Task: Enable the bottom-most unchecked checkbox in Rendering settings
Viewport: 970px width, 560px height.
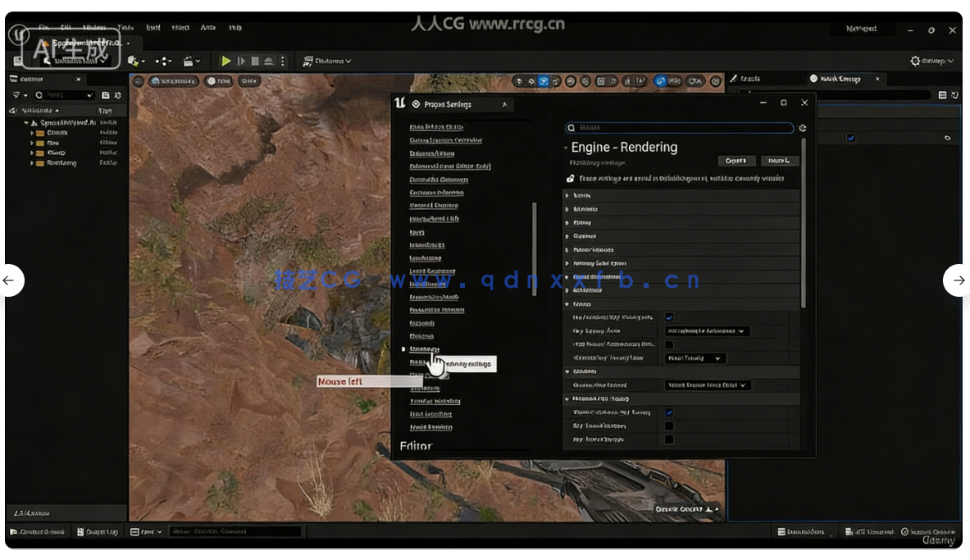Action: click(x=669, y=439)
